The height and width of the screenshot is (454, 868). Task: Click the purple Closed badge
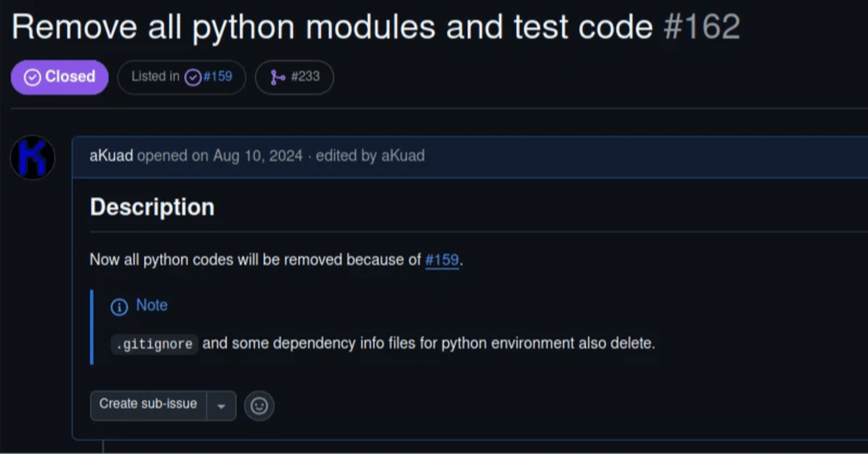pos(59,77)
